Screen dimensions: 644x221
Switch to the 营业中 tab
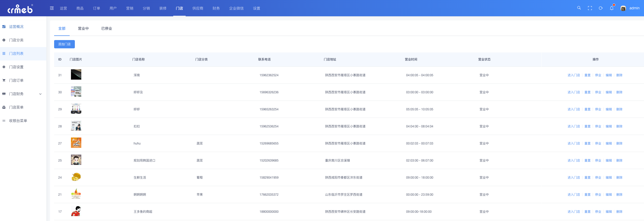pyautogui.click(x=83, y=28)
